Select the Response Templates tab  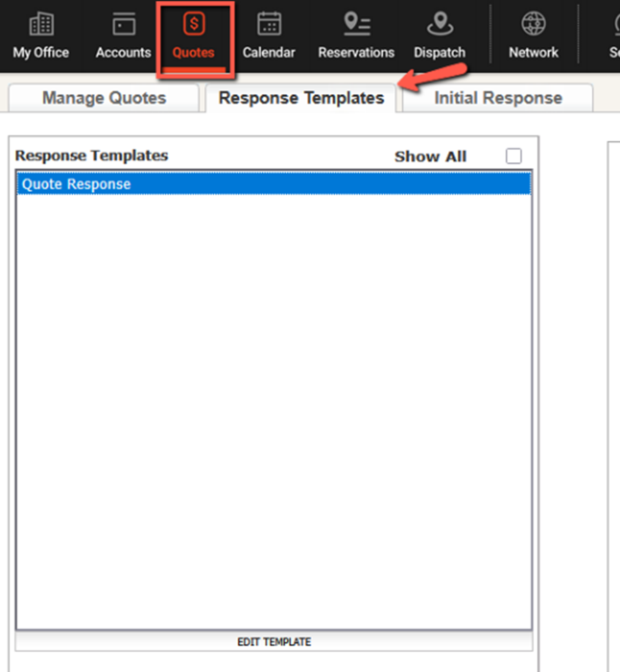click(x=301, y=98)
